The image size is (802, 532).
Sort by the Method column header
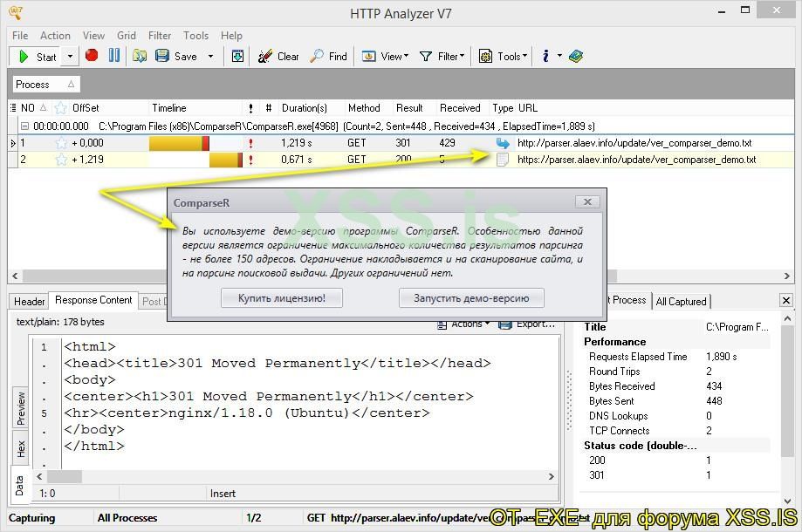tap(364, 108)
